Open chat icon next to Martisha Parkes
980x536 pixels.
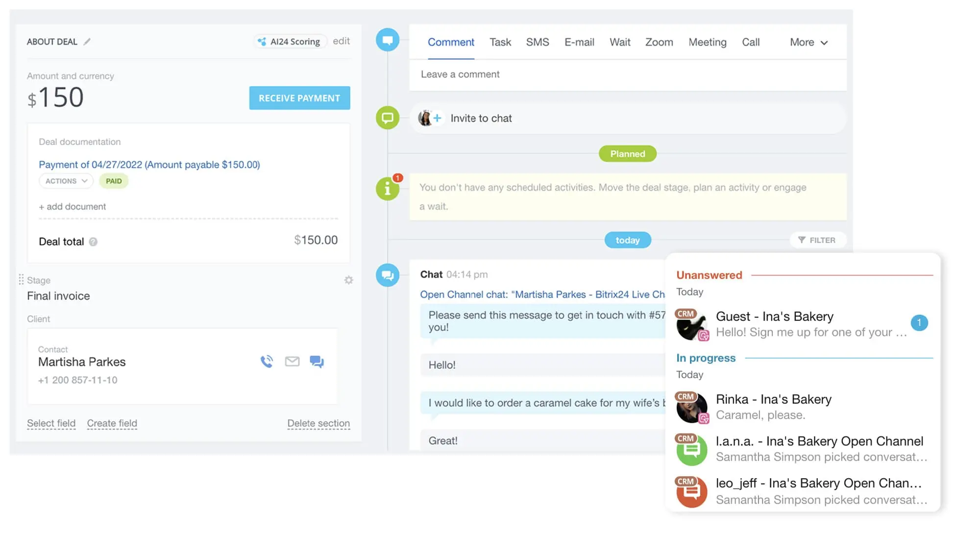point(317,362)
